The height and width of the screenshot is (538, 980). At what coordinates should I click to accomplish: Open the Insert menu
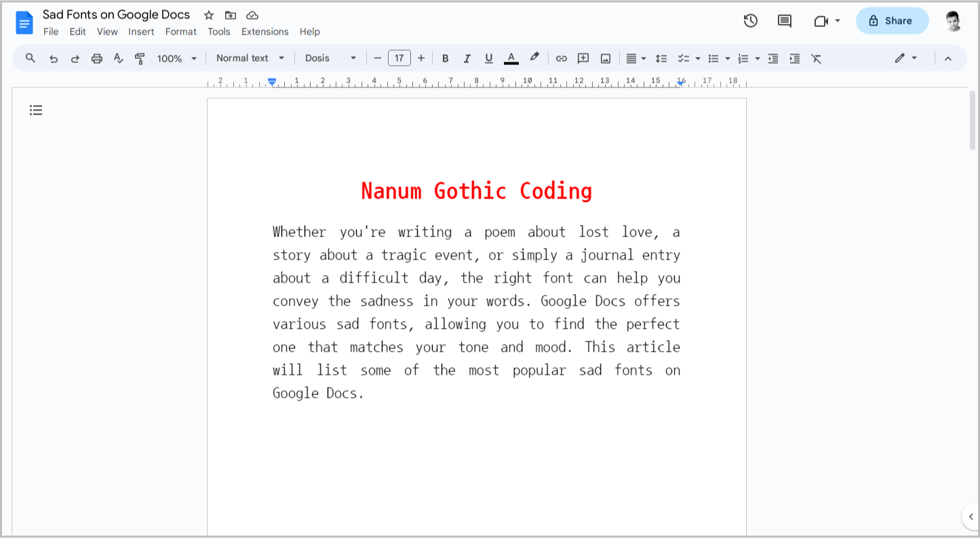point(141,32)
